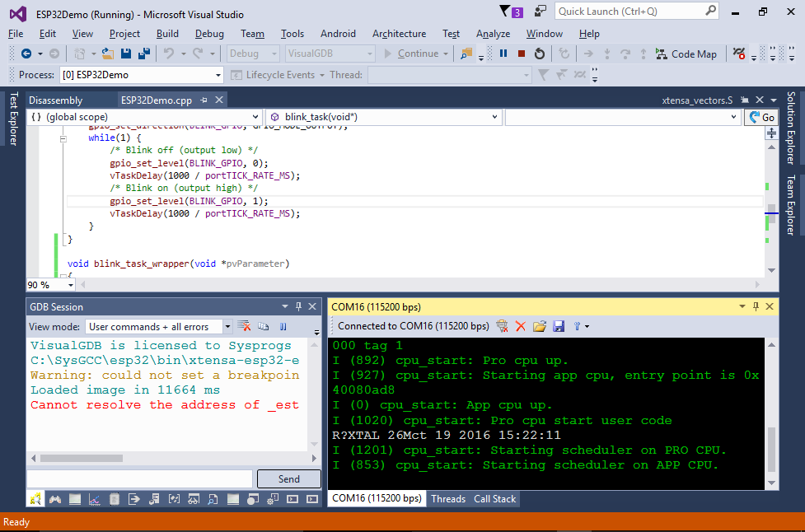Open the View mode combo box

coord(159,326)
